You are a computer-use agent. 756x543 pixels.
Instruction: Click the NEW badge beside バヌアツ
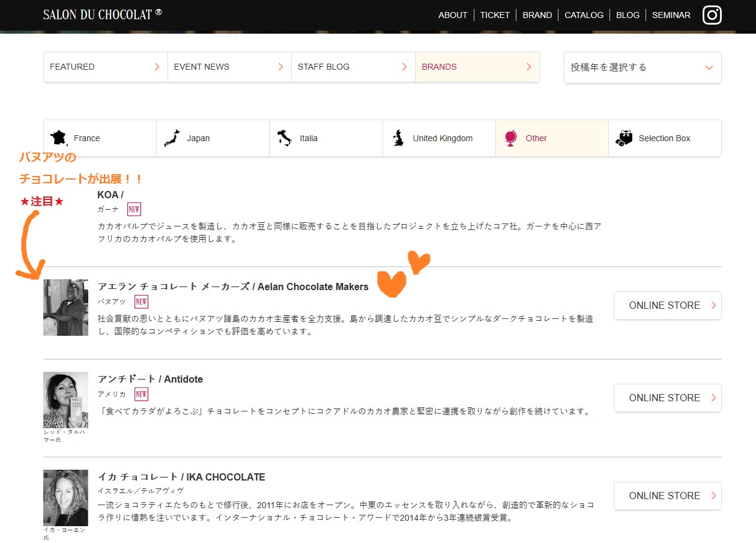tap(141, 302)
